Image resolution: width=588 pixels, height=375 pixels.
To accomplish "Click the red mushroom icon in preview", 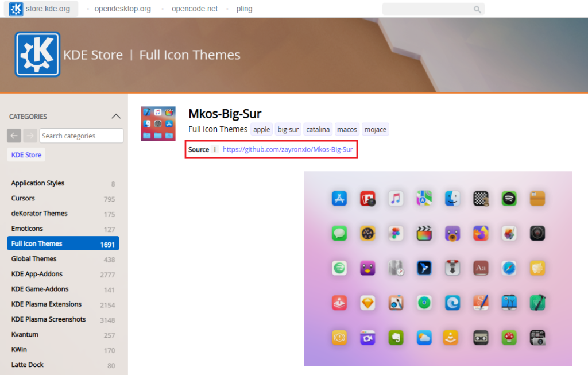I will [x=509, y=338].
